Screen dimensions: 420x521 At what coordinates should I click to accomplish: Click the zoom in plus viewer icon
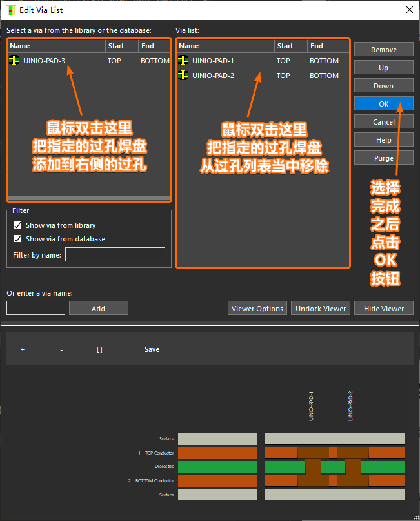pyautogui.click(x=23, y=349)
